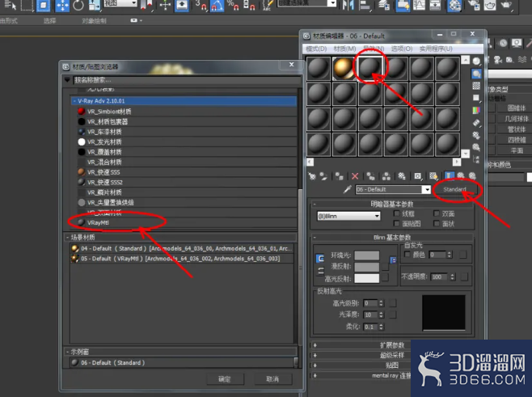The width and height of the screenshot is (532, 397).
Task: Toggle the Backlight icon in material editor
Action: 476,74
